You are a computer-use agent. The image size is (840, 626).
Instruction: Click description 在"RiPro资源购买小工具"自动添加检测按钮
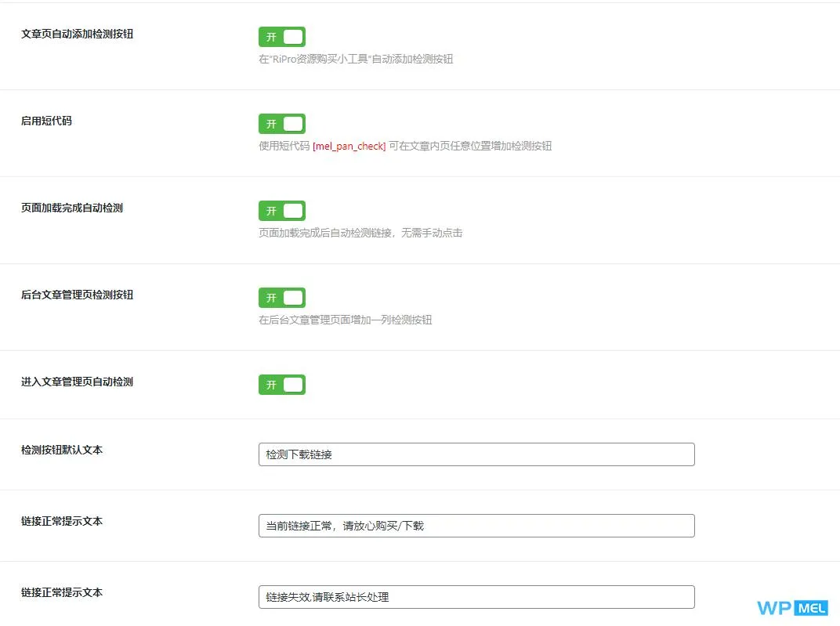tap(356, 59)
